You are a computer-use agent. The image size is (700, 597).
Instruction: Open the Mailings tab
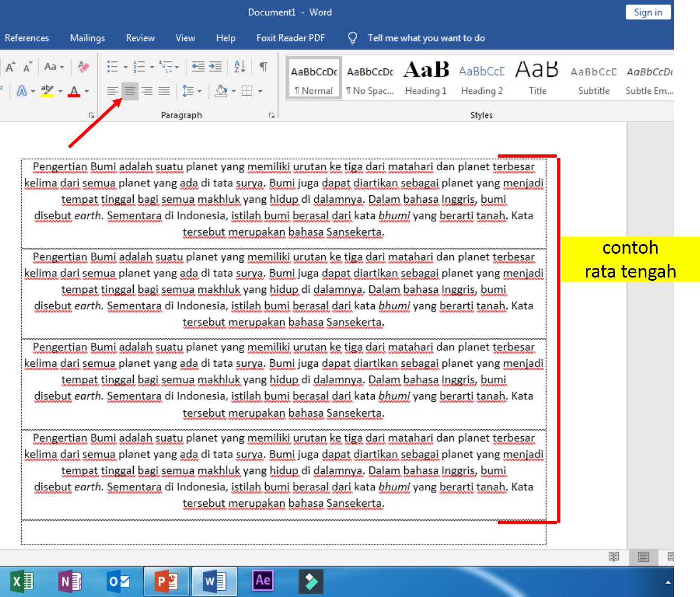pos(88,38)
